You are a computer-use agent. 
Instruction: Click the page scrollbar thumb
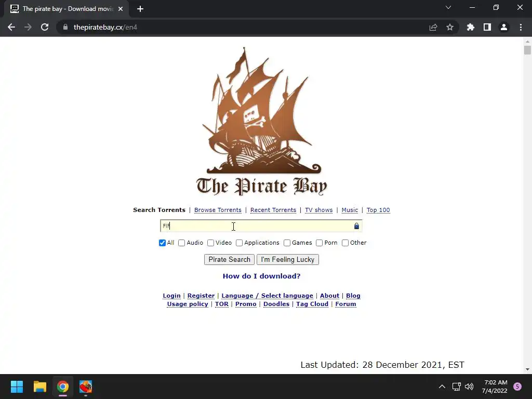[x=527, y=50]
